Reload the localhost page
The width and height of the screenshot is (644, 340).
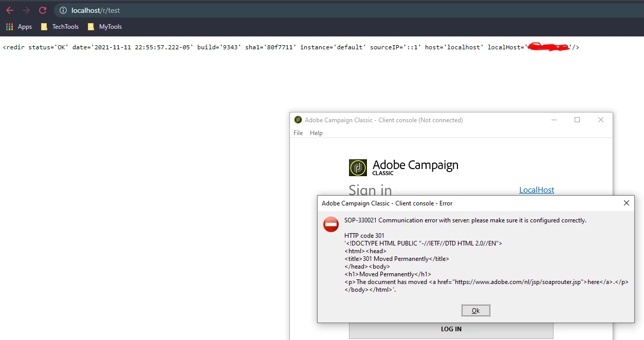coord(43,10)
